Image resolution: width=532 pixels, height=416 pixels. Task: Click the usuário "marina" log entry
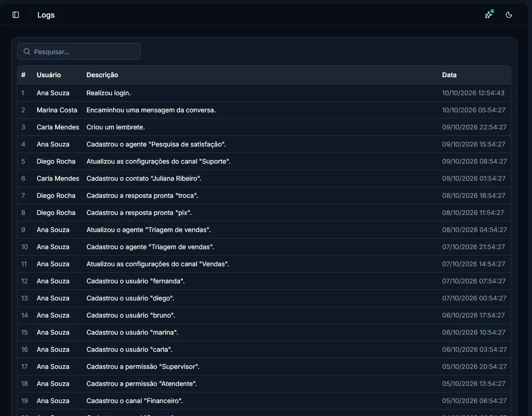pyautogui.click(x=133, y=332)
